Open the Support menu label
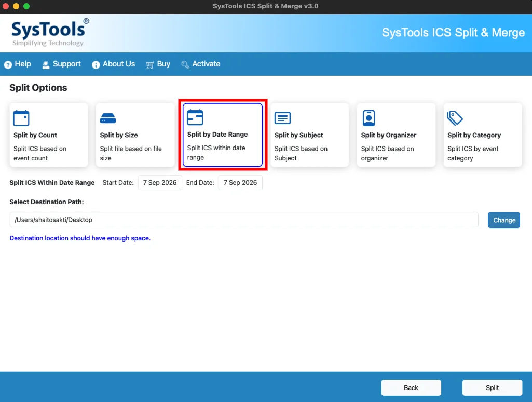The width and height of the screenshot is (532, 402). click(67, 64)
